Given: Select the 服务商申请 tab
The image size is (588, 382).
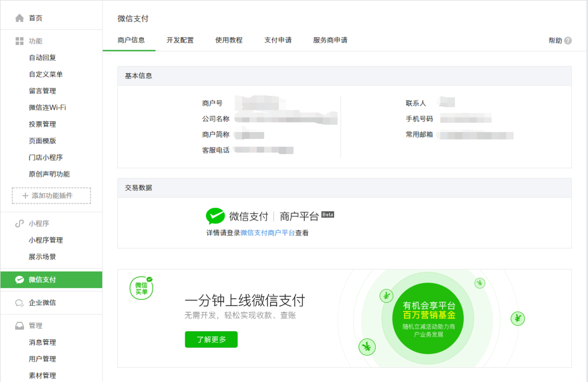Looking at the screenshot, I should (x=330, y=40).
